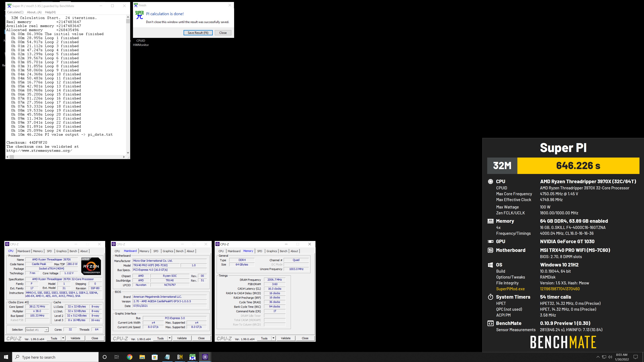Click the Checksum: 44DF9F20 line

point(27,143)
